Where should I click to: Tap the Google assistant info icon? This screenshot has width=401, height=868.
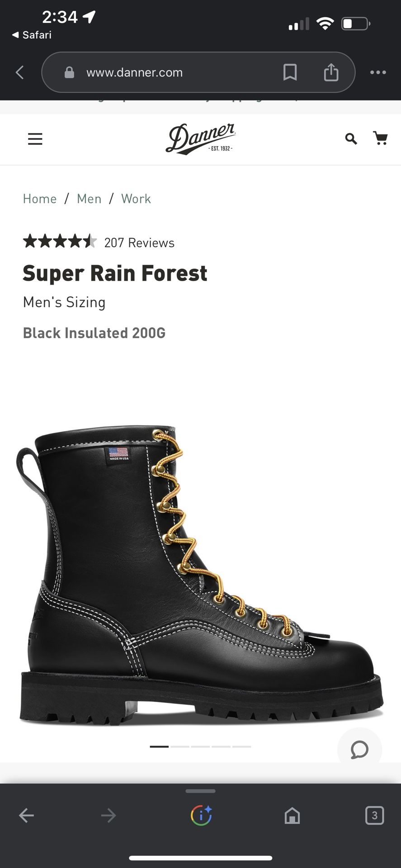[201, 816]
